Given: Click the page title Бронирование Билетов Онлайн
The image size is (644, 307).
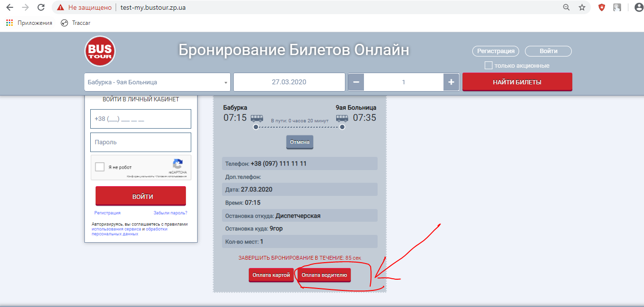Looking at the screenshot, I should click(x=294, y=50).
